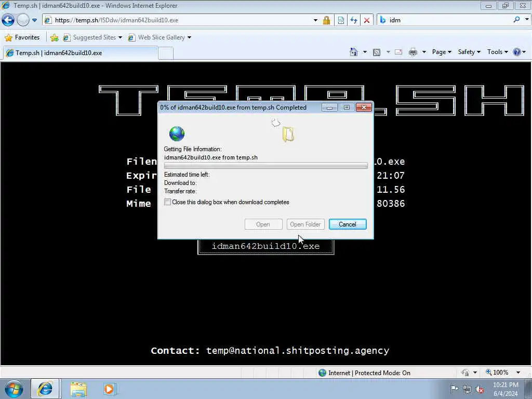Open the Favorites button
The image size is (532, 399).
[x=22, y=37]
